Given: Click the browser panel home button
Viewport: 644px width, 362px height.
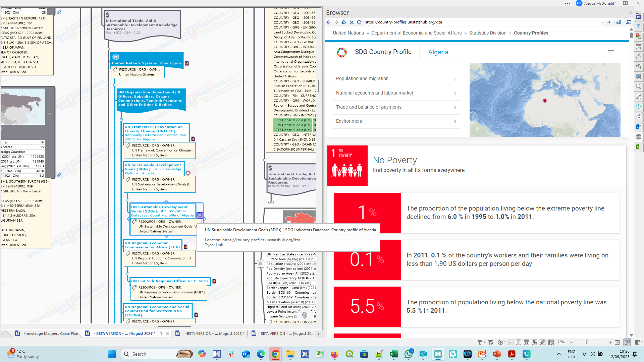Looking at the screenshot, I should (x=343, y=22).
